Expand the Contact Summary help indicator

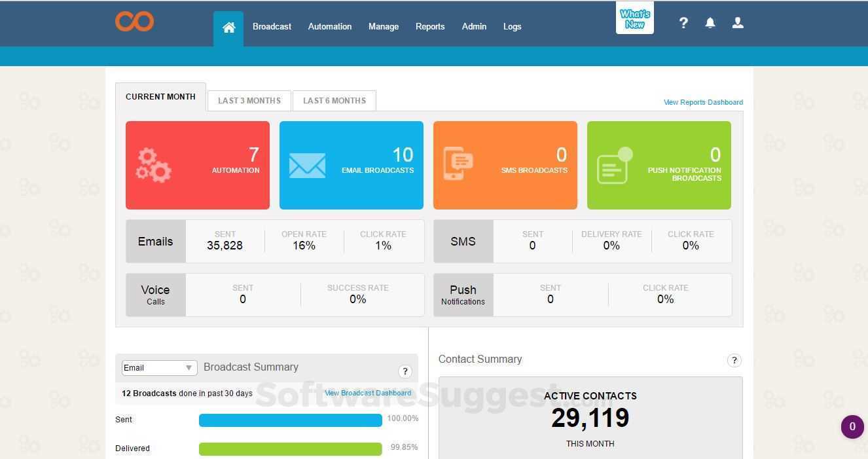[x=734, y=360]
